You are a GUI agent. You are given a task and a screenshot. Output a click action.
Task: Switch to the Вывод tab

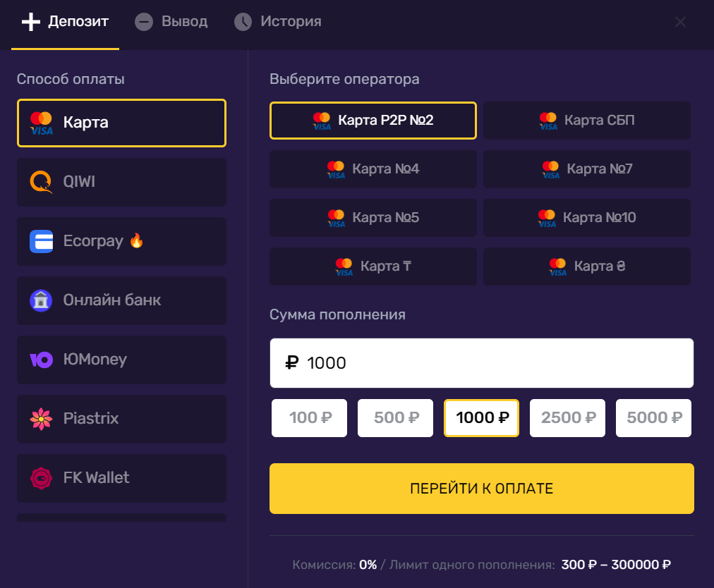click(171, 22)
